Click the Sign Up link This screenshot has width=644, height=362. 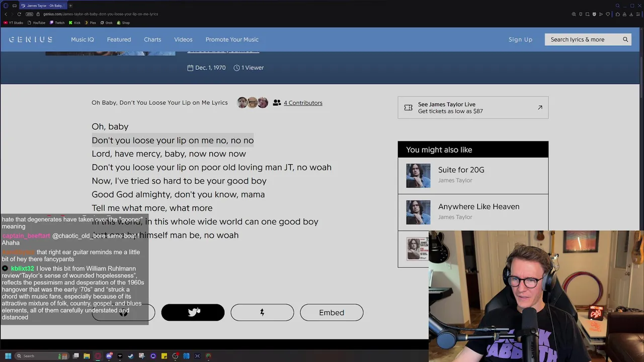[520, 39]
